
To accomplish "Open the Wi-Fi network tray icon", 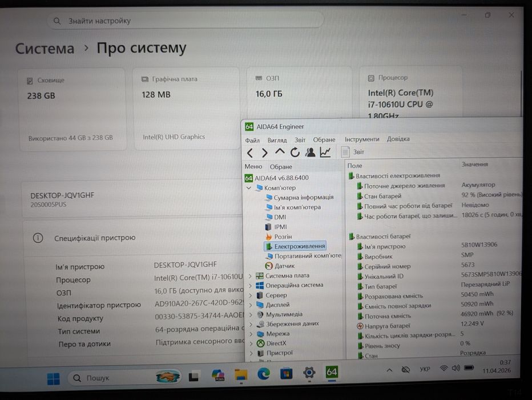I will coord(444,369).
